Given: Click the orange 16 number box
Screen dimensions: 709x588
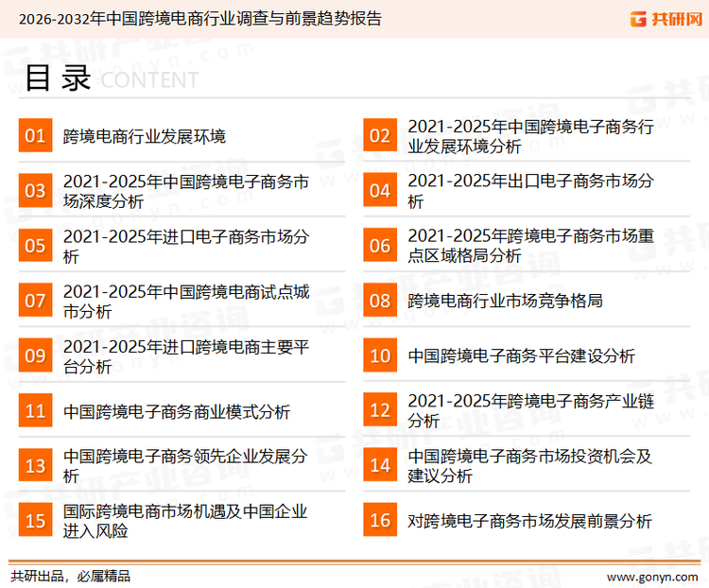Looking at the screenshot, I should pos(380,520).
